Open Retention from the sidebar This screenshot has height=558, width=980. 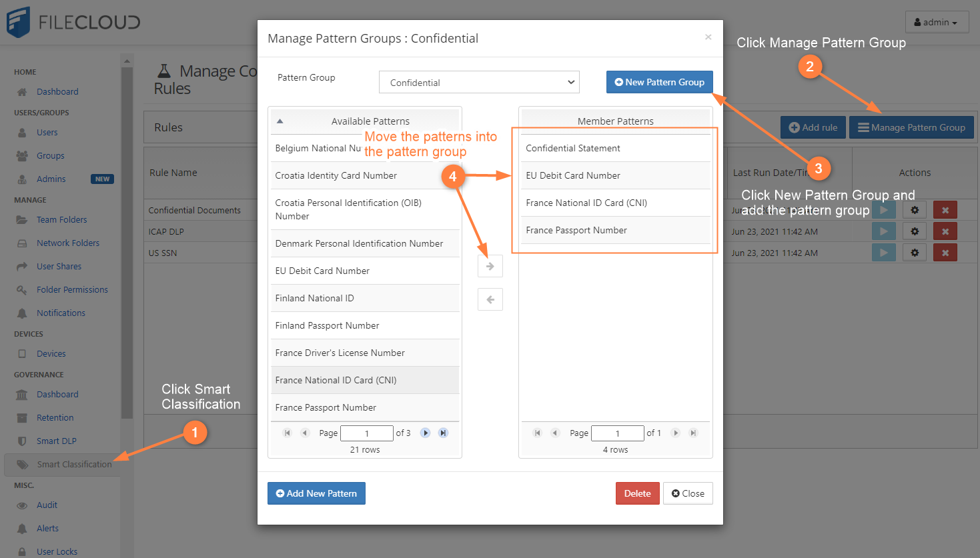(x=55, y=418)
